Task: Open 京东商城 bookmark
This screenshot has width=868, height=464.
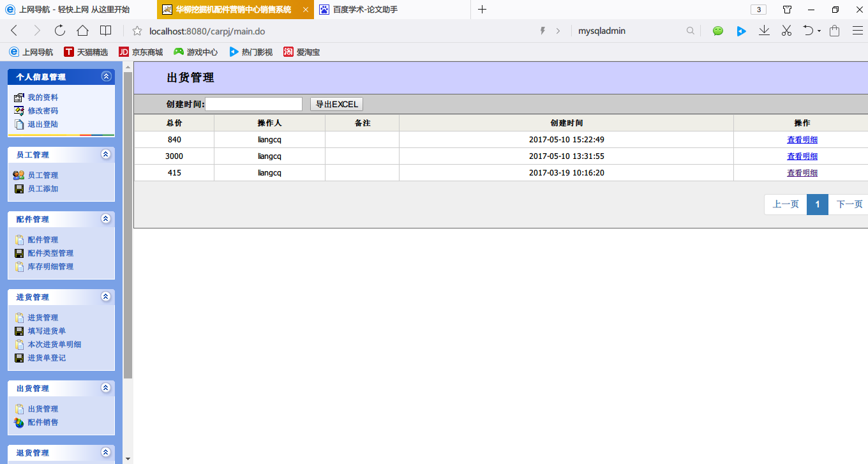Action: click(141, 52)
